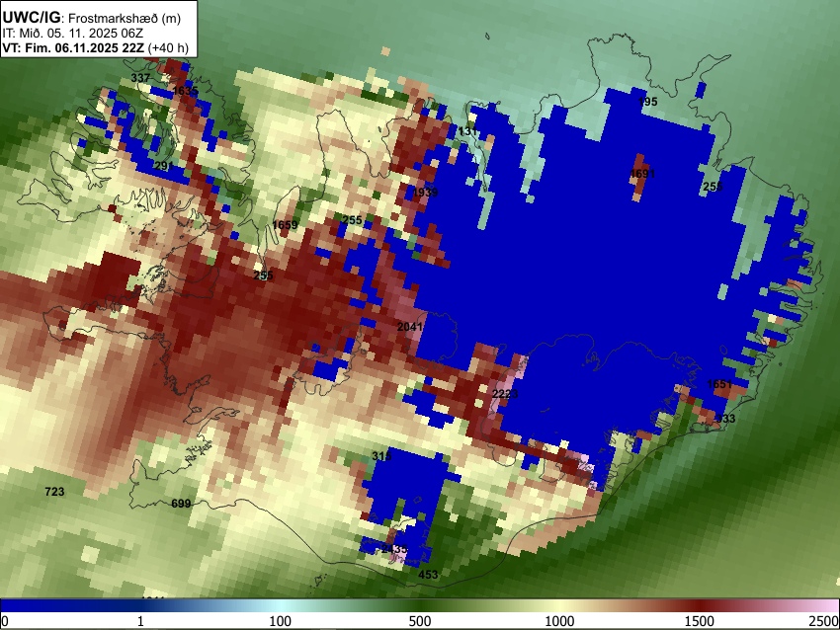Click the map value label '1635'
This screenshot has width=840, height=630.
[x=186, y=91]
